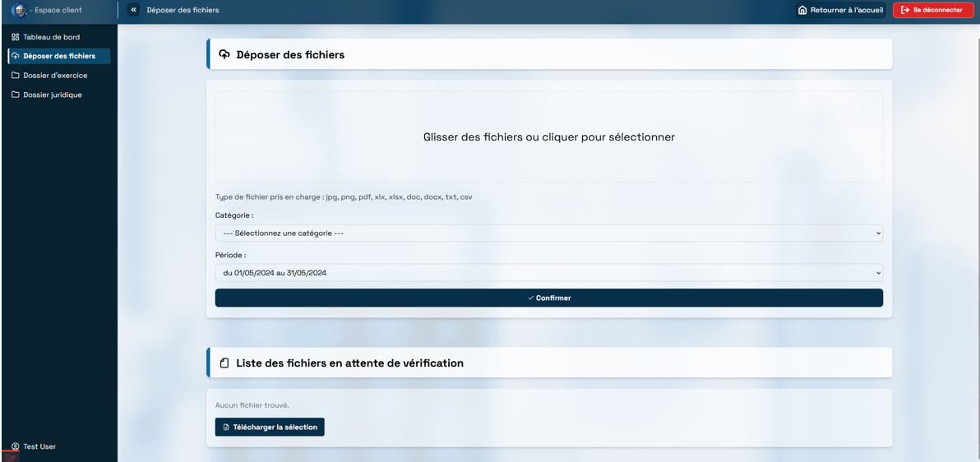Click the cloud upload icon in the page heading
The width and height of the screenshot is (980, 462).
pyautogui.click(x=224, y=55)
